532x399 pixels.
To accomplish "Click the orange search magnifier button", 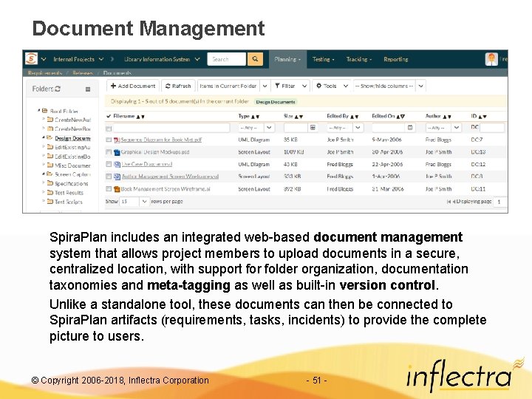I will [255, 59].
